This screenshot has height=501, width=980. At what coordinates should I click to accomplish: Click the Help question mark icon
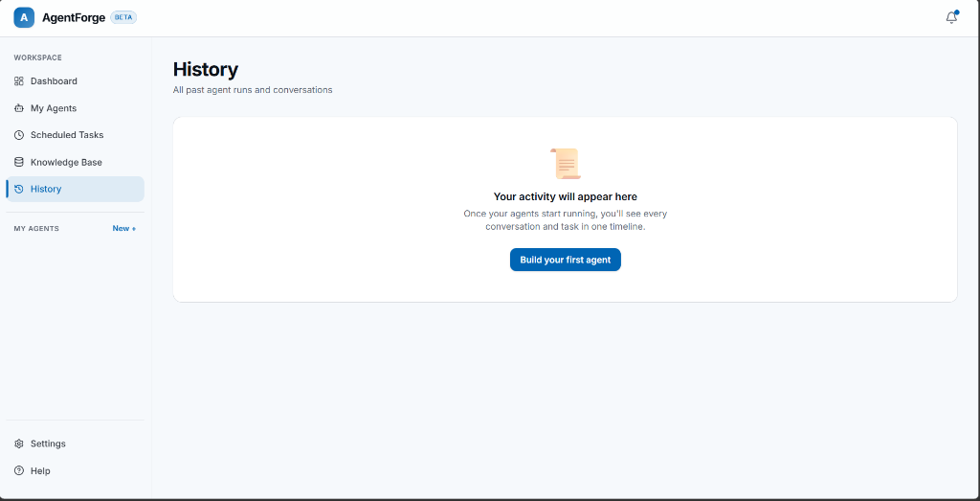(x=19, y=470)
